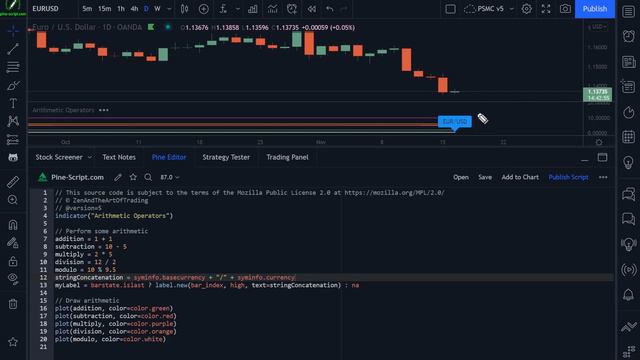The height and width of the screenshot is (360, 640).
Task: Open the watchlist panel in right sidebar
Action: click(629, 11)
